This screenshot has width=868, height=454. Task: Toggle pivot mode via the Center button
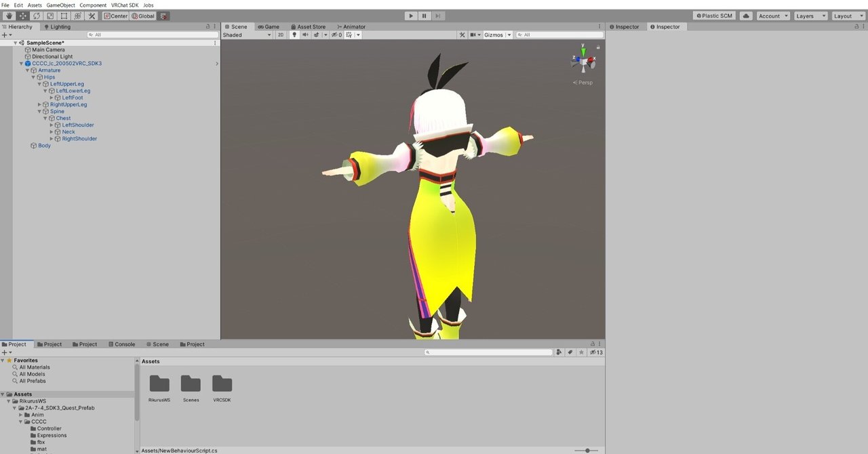point(115,16)
